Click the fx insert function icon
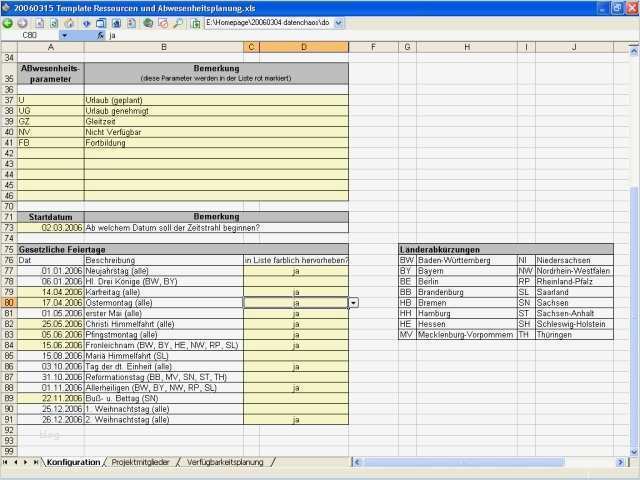The height and width of the screenshot is (480, 640). tap(101, 36)
